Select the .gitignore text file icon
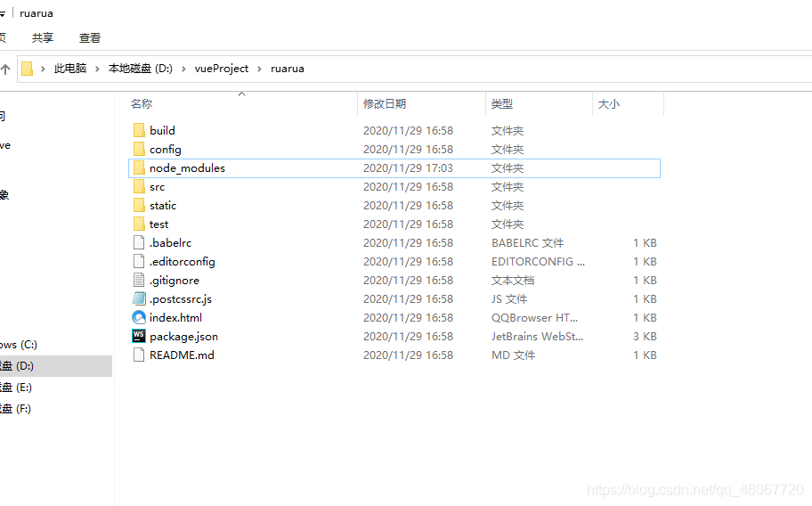This screenshot has height=506, width=812. point(139,280)
